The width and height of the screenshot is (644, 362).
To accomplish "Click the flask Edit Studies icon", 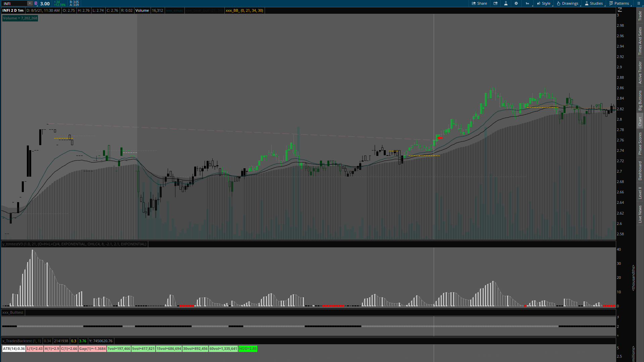I will pos(506,3).
